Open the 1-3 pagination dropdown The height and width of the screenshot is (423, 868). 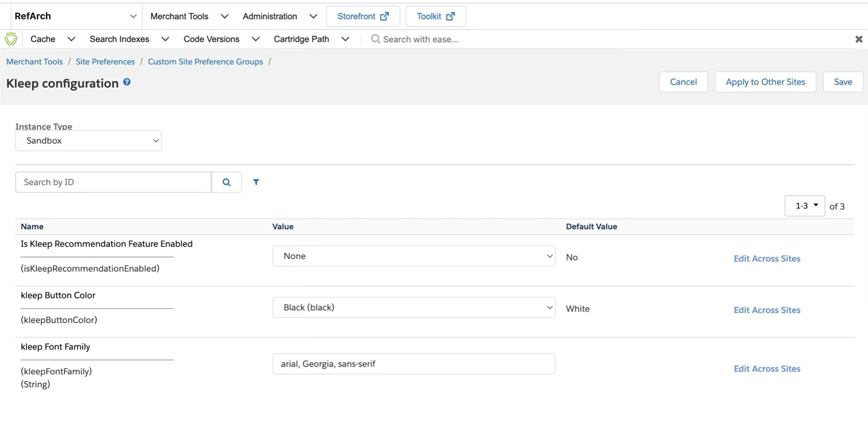[x=805, y=206]
